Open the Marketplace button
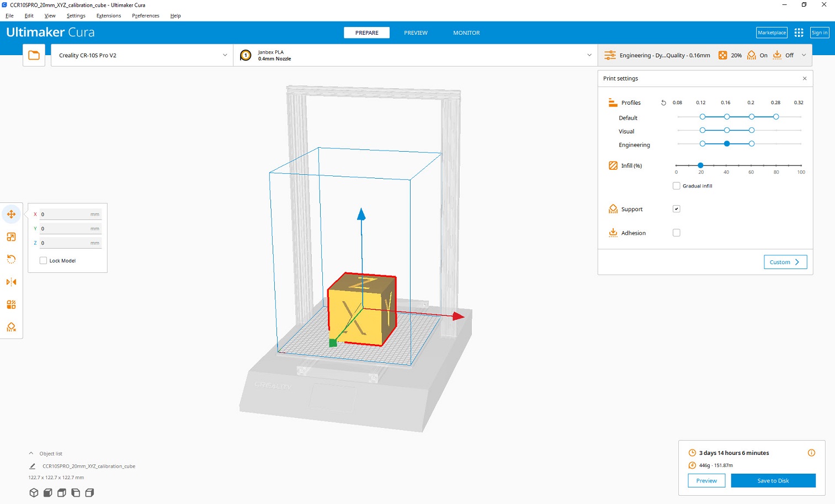Viewport: 835px width, 504px height. pyautogui.click(x=772, y=33)
